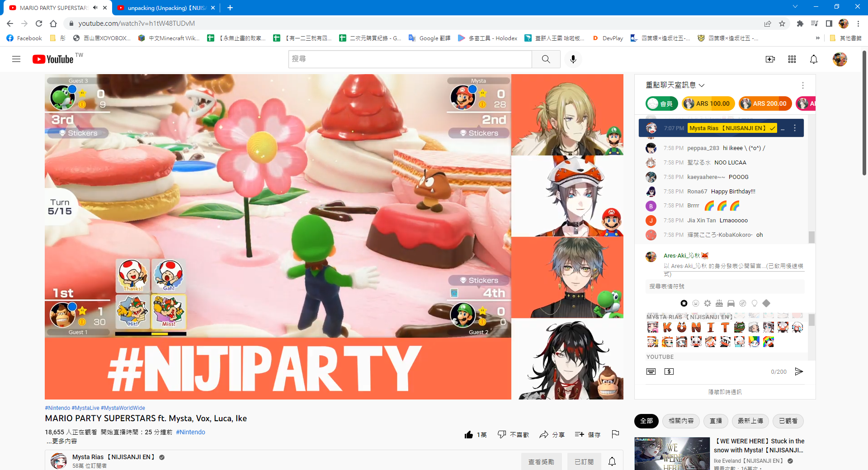Select the star channel emoji category
This screenshot has height=470, width=868.
[684, 303]
